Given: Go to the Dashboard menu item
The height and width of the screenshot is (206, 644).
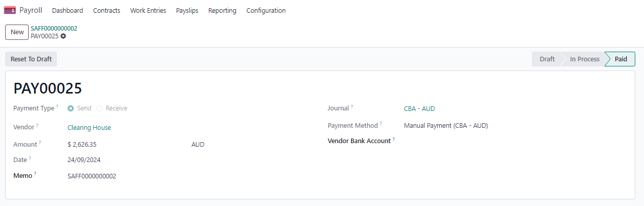Looking at the screenshot, I should tap(68, 10).
